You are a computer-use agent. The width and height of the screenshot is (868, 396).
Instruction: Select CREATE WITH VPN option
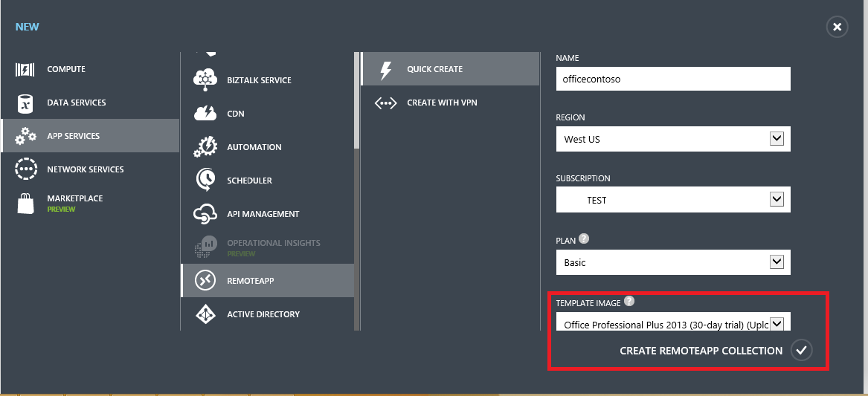450,103
